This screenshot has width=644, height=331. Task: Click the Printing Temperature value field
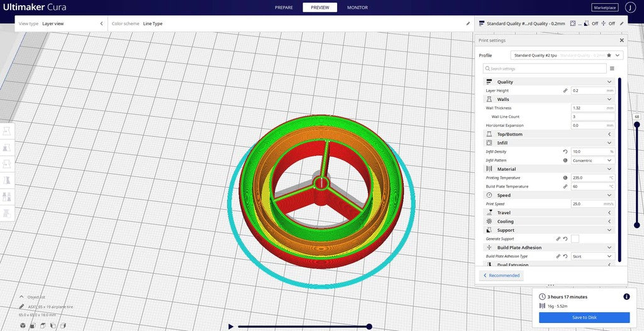(593, 178)
